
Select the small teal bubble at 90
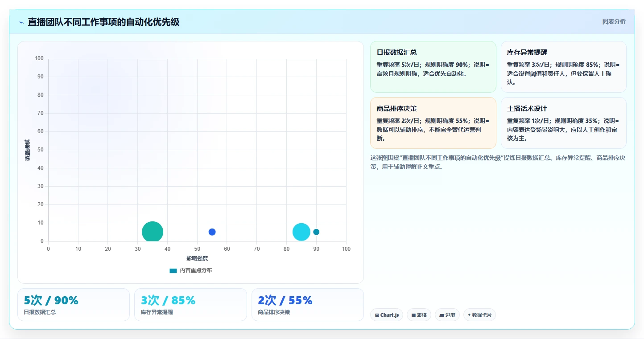[316, 232]
